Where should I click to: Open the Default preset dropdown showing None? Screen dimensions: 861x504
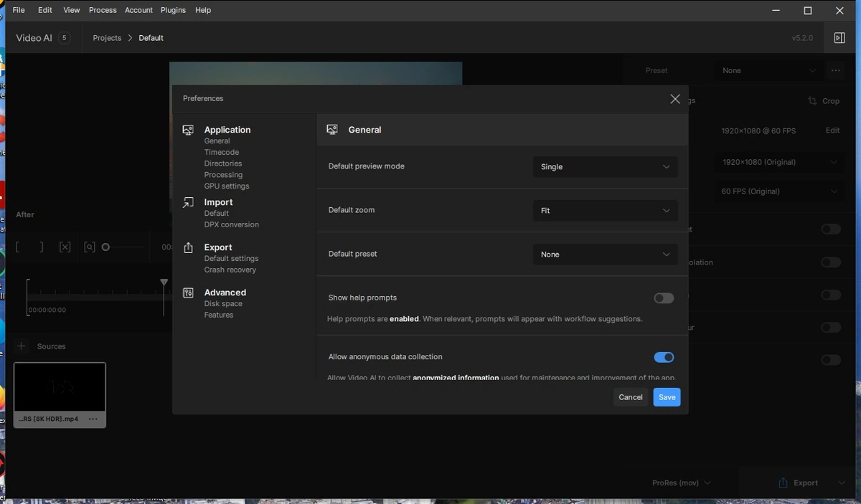tap(605, 255)
